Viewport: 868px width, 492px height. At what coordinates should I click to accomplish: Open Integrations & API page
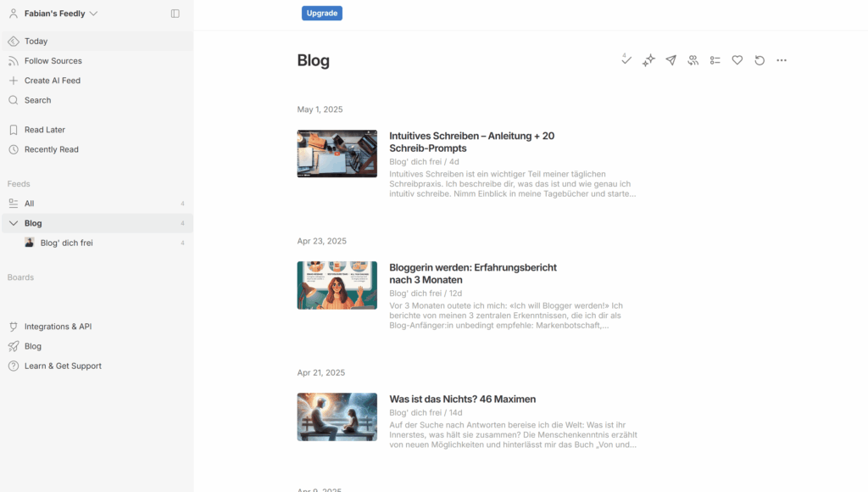pos(58,327)
